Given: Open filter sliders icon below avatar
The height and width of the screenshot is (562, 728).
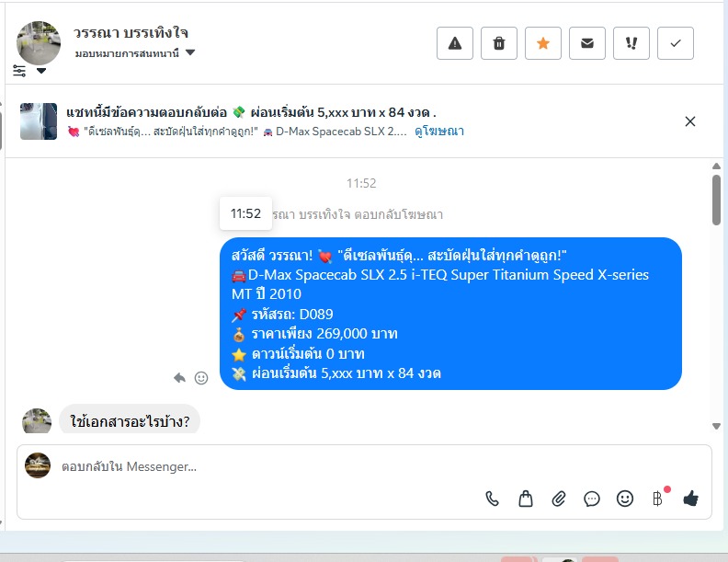Looking at the screenshot, I should [19, 71].
